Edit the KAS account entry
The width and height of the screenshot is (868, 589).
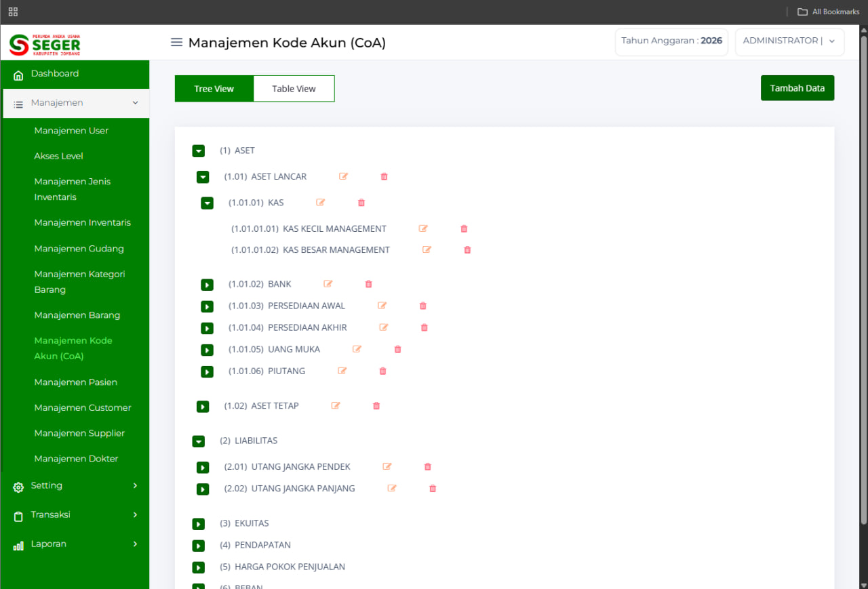pyautogui.click(x=321, y=202)
